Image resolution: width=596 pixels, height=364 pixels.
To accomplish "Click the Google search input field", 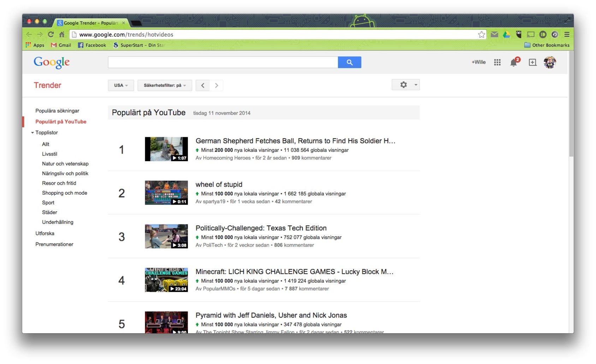I will pyautogui.click(x=223, y=62).
